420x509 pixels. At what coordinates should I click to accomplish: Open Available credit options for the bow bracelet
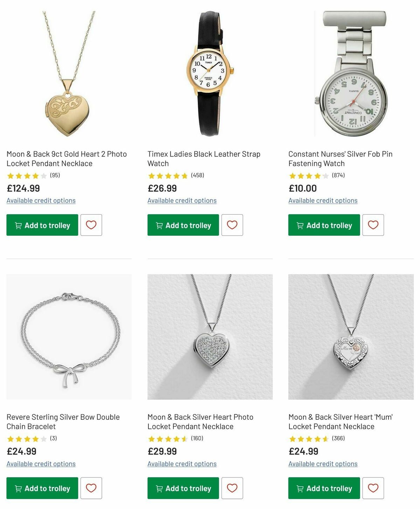(x=41, y=463)
